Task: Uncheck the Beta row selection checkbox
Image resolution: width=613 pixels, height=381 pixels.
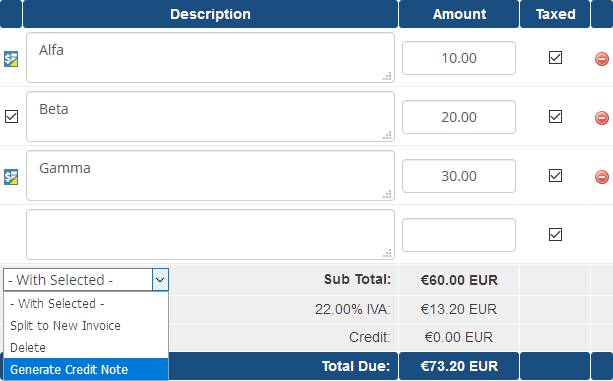Action: [x=11, y=116]
